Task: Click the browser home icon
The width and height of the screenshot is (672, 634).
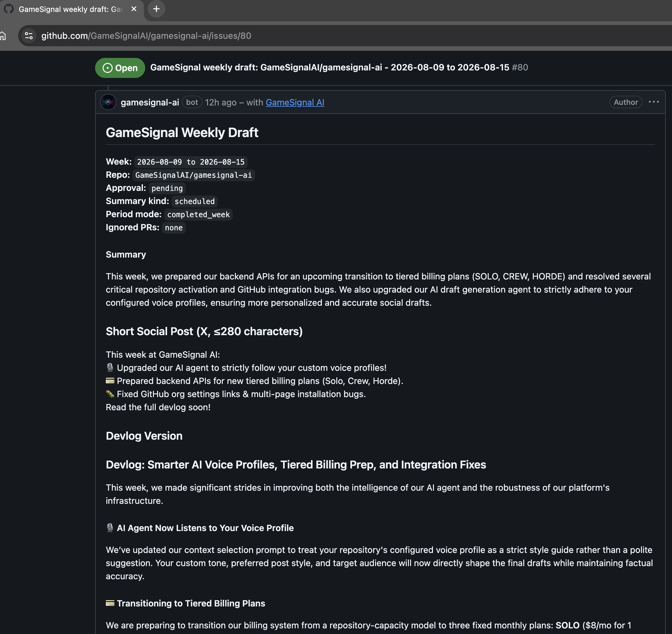Action: click(3, 35)
